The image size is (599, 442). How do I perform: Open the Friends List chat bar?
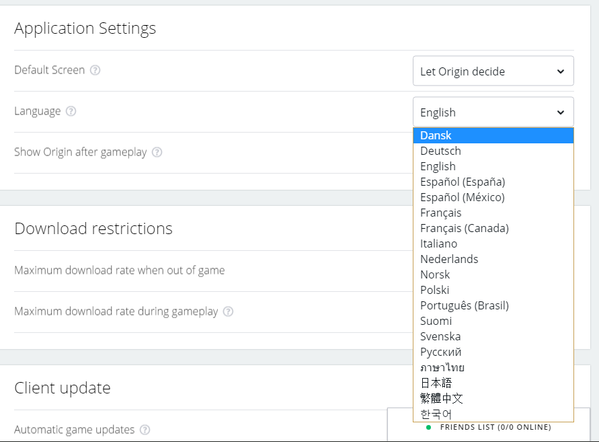(489, 428)
